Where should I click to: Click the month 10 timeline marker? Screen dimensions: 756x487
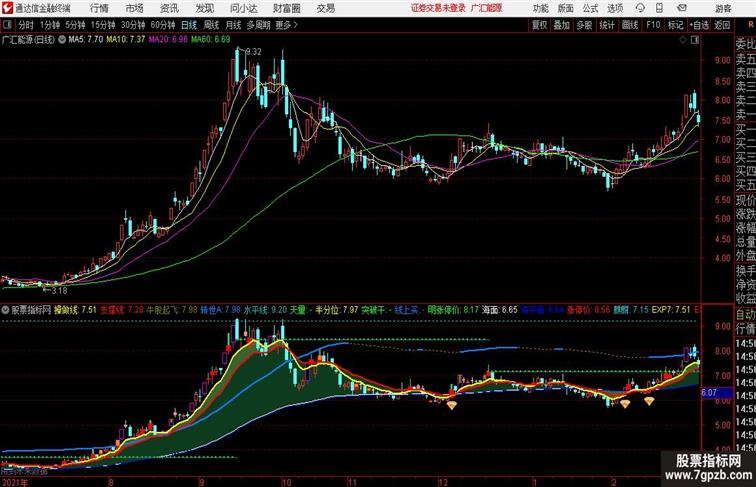[x=286, y=482]
